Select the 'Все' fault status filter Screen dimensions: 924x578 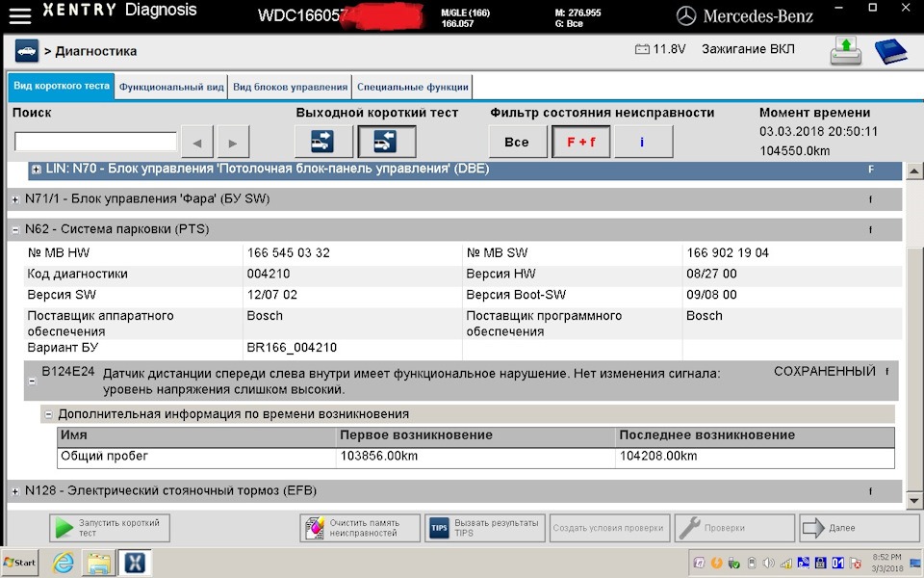(518, 143)
